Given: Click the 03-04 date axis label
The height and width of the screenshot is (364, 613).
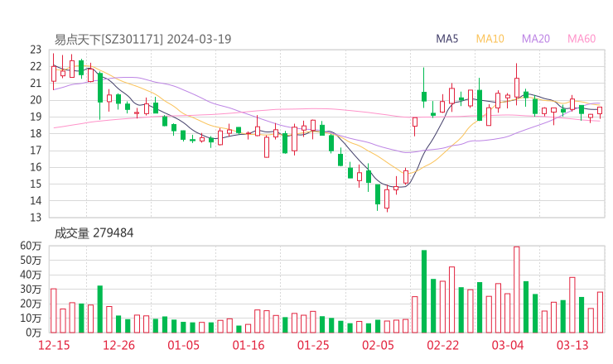Looking at the screenshot, I should point(508,345).
